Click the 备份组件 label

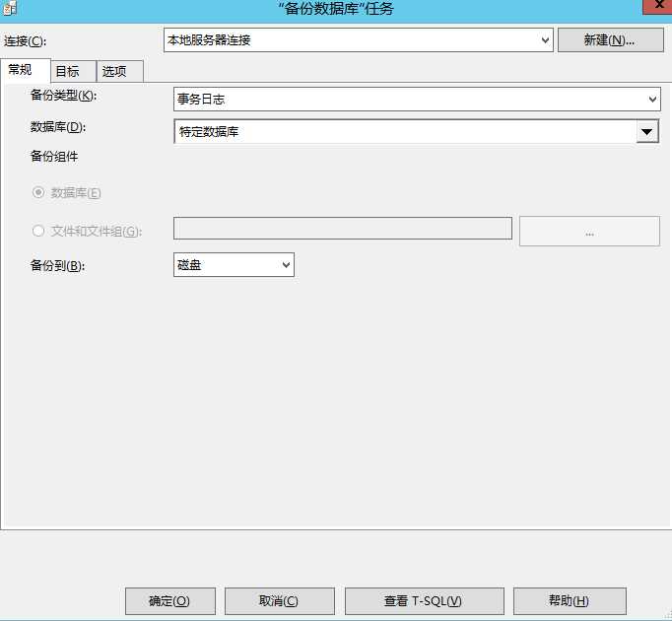tap(54, 157)
